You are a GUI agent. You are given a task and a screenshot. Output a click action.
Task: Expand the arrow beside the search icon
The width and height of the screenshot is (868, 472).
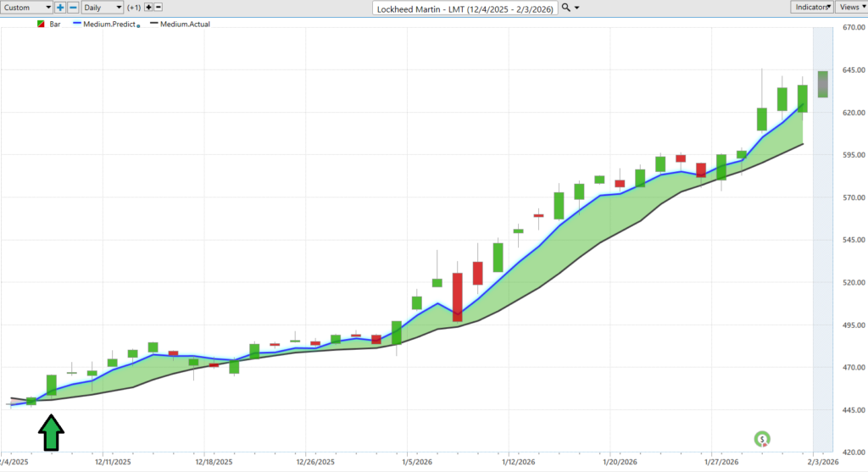[576, 8]
